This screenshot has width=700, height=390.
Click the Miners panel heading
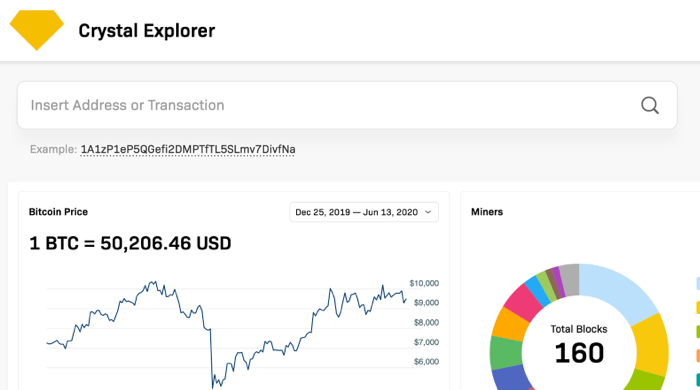(x=487, y=212)
